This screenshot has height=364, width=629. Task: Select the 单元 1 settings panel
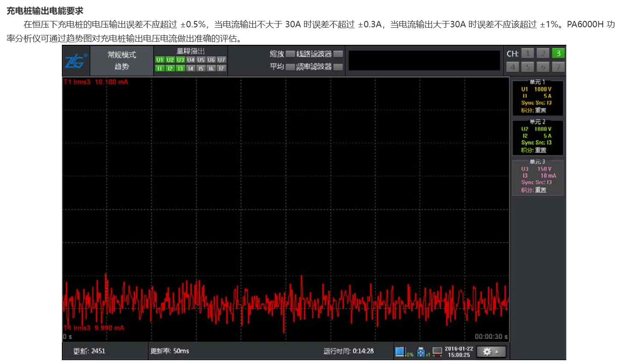click(538, 97)
